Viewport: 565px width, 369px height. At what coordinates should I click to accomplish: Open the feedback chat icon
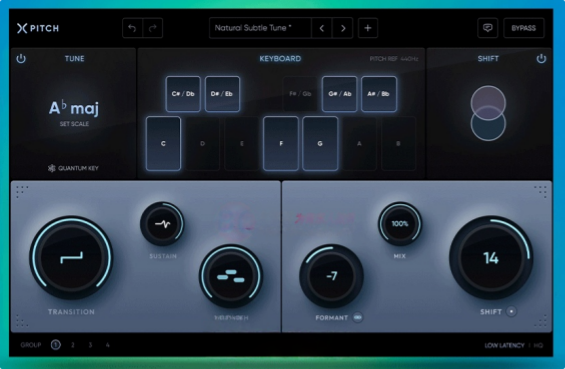[488, 28]
